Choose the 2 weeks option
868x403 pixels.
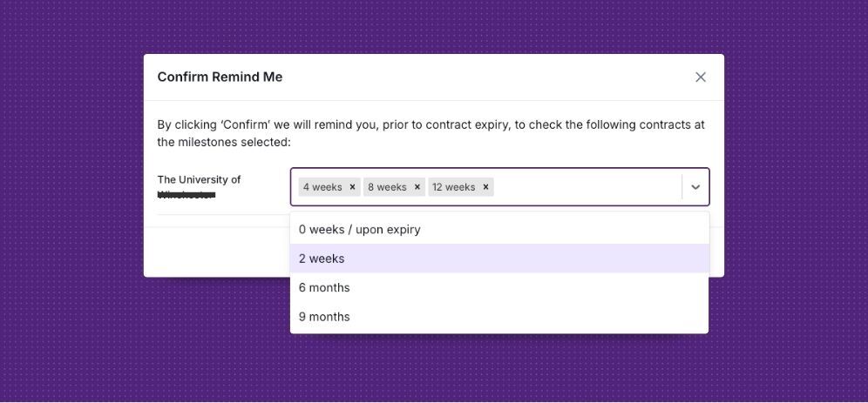click(322, 259)
